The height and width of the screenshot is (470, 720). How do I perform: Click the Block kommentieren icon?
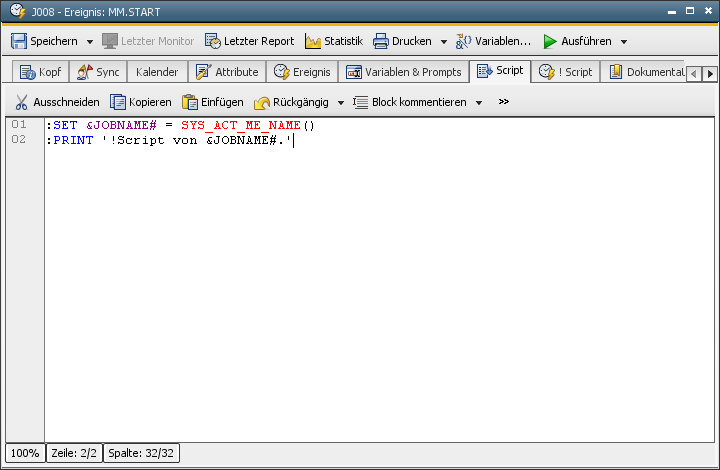[360, 102]
